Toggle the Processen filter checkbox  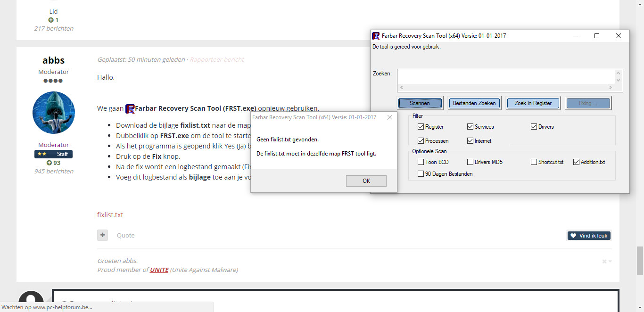421,141
